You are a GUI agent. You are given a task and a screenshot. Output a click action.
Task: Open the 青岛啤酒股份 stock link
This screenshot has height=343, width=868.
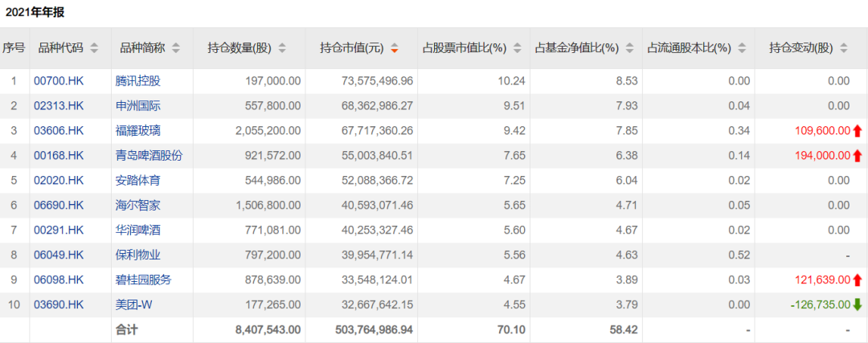coord(149,156)
